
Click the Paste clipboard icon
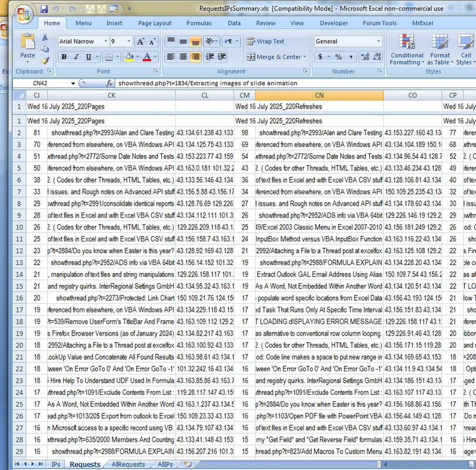28,42
